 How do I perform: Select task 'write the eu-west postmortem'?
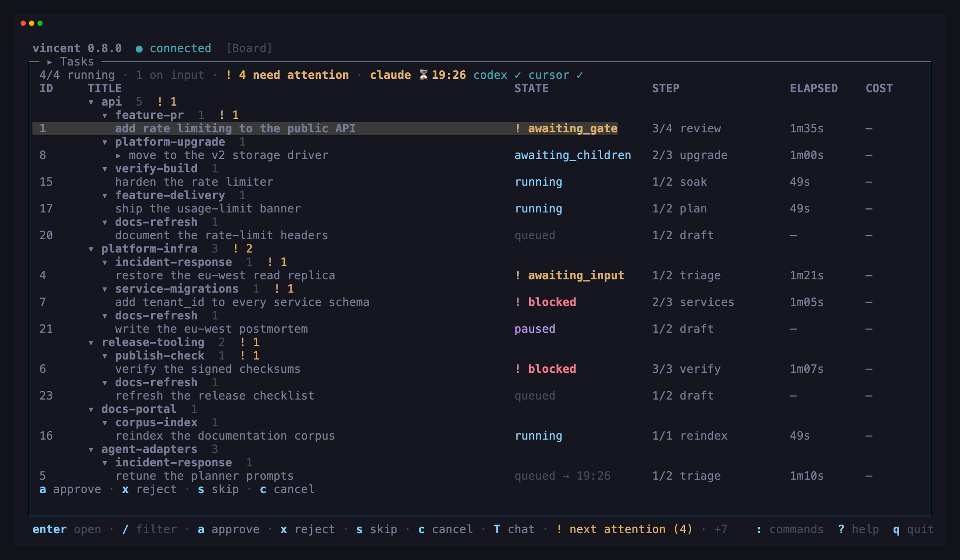212,329
